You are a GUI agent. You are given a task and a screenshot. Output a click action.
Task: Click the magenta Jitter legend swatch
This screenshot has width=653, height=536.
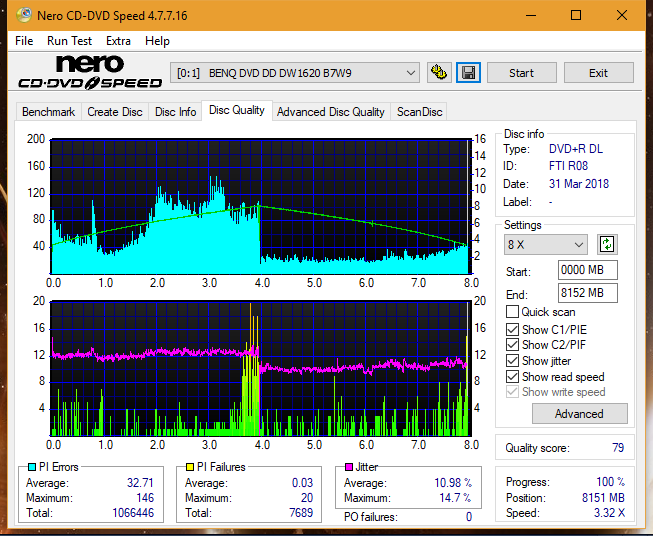point(349,467)
